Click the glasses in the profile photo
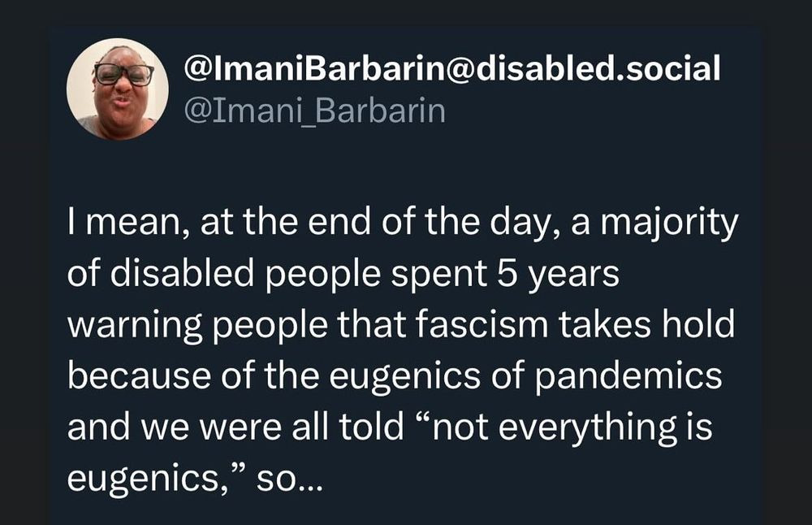Image resolution: width=812 pixels, height=525 pixels. (x=123, y=75)
